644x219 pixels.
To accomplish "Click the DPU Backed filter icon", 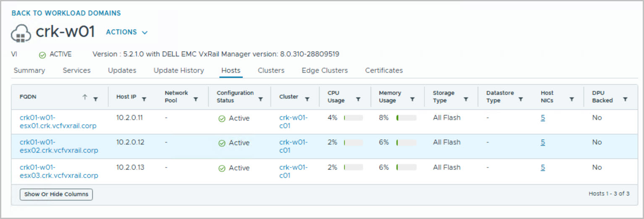I will coord(625,99).
